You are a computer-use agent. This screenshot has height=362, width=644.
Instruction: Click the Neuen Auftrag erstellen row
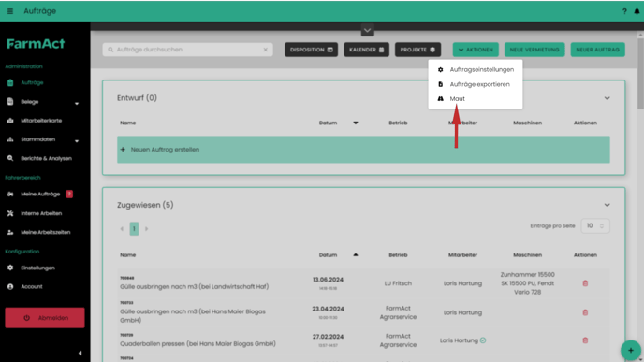click(x=363, y=150)
